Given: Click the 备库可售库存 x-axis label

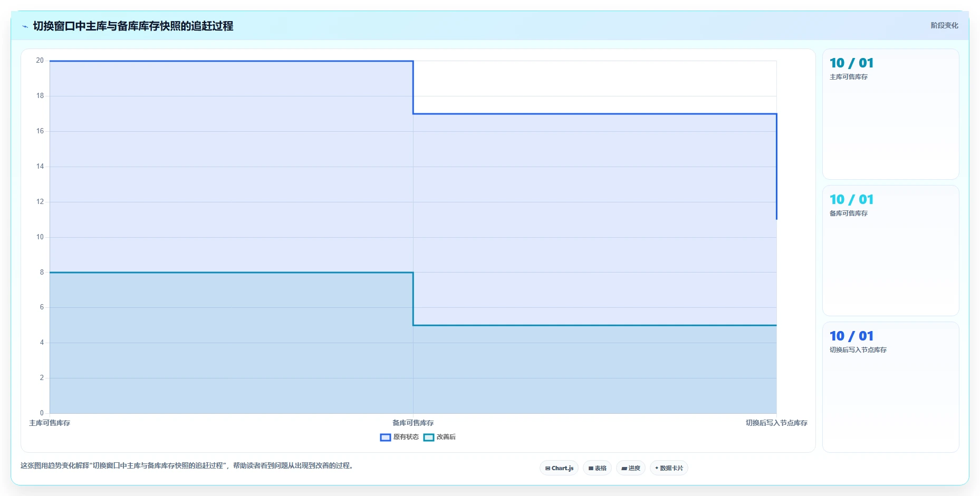Looking at the screenshot, I should tap(413, 423).
